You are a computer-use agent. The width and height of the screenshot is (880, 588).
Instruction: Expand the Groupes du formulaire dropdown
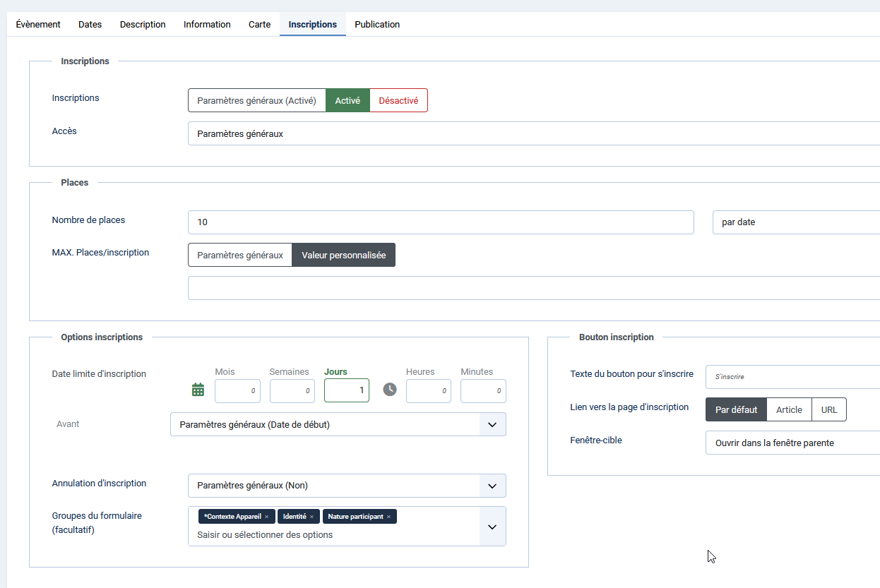[x=492, y=527]
